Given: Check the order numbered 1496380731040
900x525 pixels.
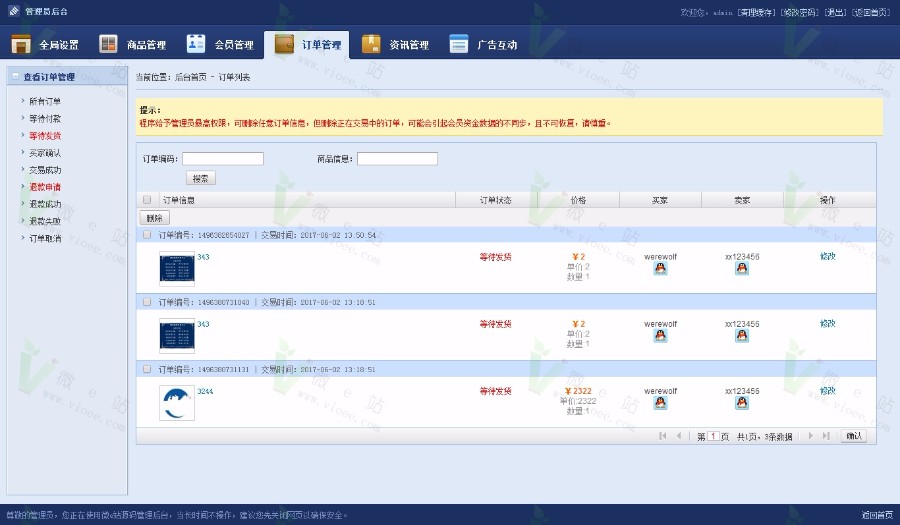Looking at the screenshot, I should pyautogui.click(x=147, y=302).
